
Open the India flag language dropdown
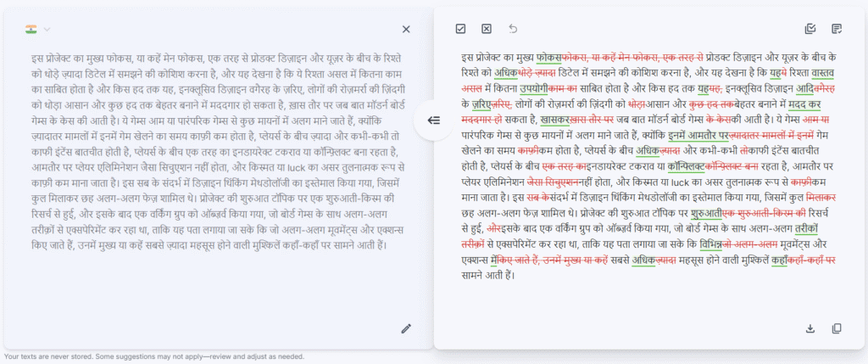[x=31, y=30]
